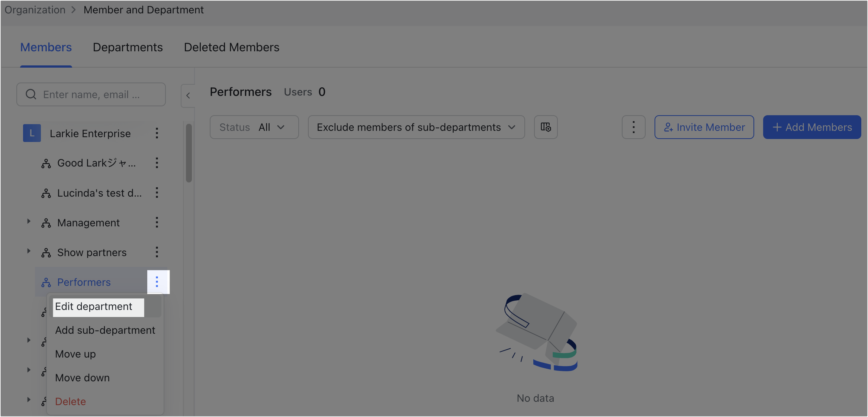The width and height of the screenshot is (868, 417).
Task: Click the Larkie Enterprise L avatar
Action: [32, 133]
